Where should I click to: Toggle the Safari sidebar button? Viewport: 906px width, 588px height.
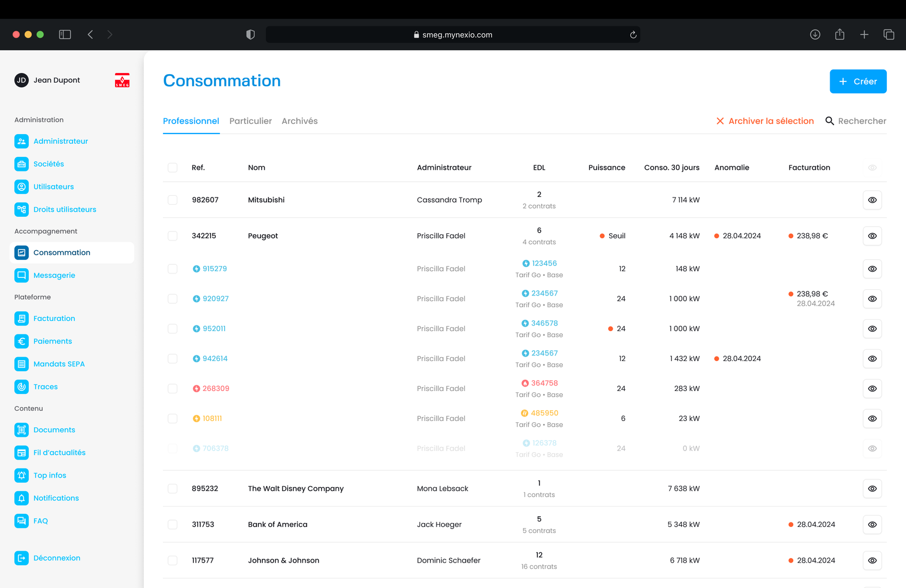click(x=65, y=35)
